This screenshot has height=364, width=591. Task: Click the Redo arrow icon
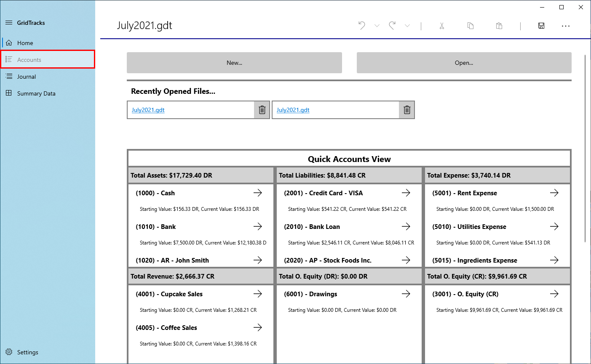[392, 26]
